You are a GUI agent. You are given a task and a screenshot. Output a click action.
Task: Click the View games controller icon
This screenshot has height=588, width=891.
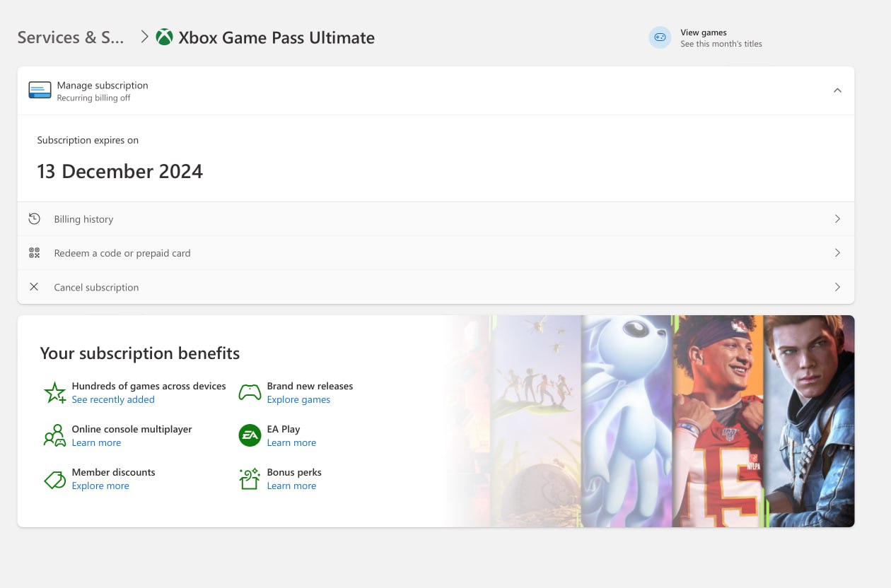660,37
